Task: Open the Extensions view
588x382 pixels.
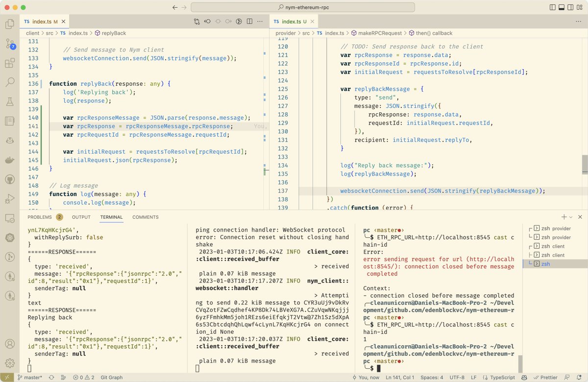Action: coord(9,63)
